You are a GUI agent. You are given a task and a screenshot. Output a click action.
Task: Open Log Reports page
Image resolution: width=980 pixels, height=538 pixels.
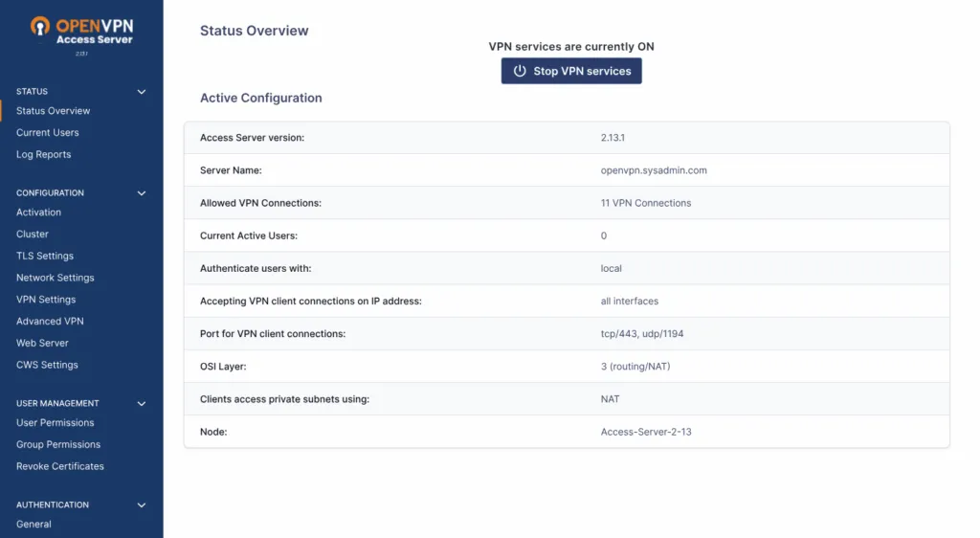point(44,154)
